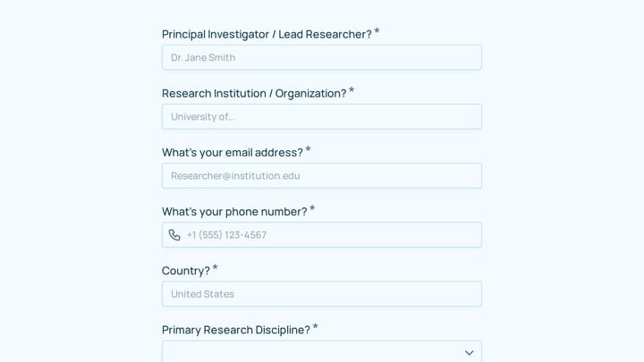Click the required asterisk after Research Discipline
Viewport: 644px width, 362px height.
coord(316,327)
